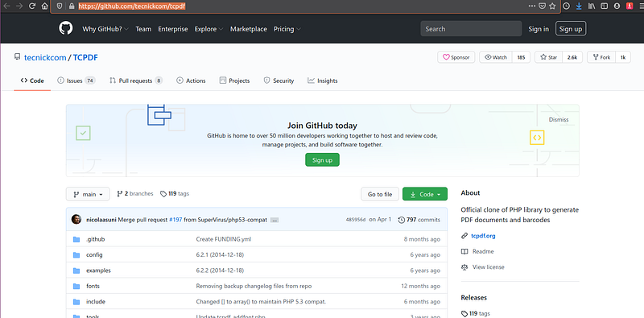Open the green Code dropdown
This screenshot has width=644, height=318.
click(425, 194)
